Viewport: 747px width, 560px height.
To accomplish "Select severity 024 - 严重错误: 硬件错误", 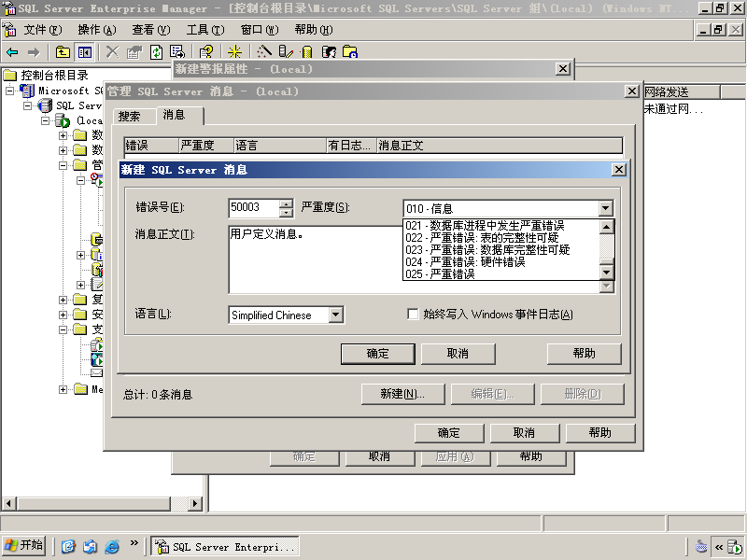I will click(x=500, y=262).
